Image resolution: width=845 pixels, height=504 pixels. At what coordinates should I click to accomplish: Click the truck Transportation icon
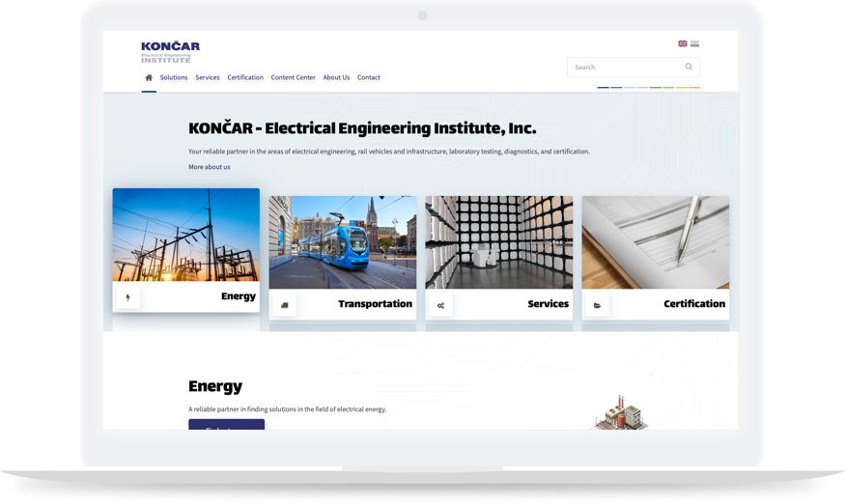285,305
